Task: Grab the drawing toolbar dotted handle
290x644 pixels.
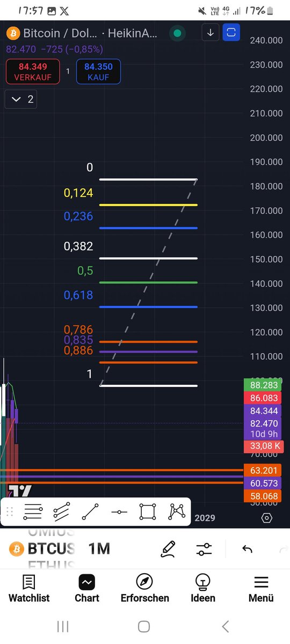Action: pyautogui.click(x=10, y=511)
